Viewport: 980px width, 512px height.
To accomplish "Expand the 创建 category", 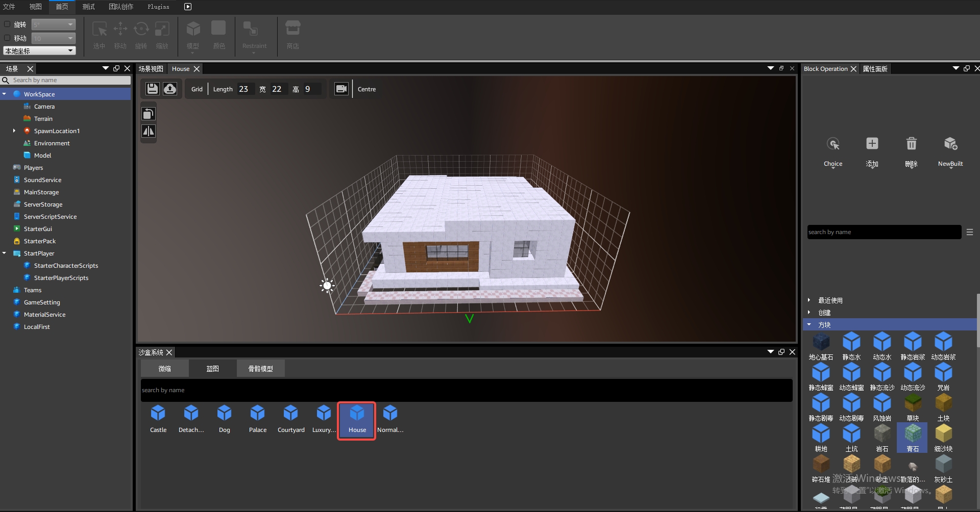I will (x=809, y=312).
